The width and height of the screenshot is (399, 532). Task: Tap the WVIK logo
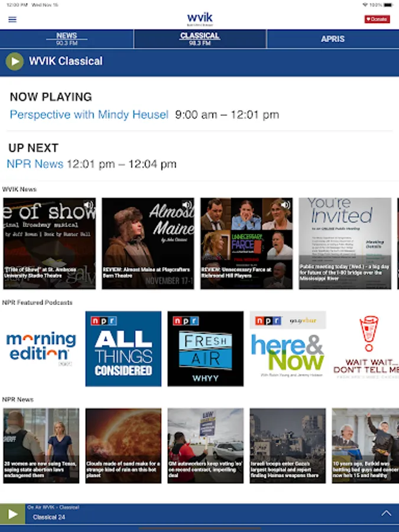click(x=200, y=20)
